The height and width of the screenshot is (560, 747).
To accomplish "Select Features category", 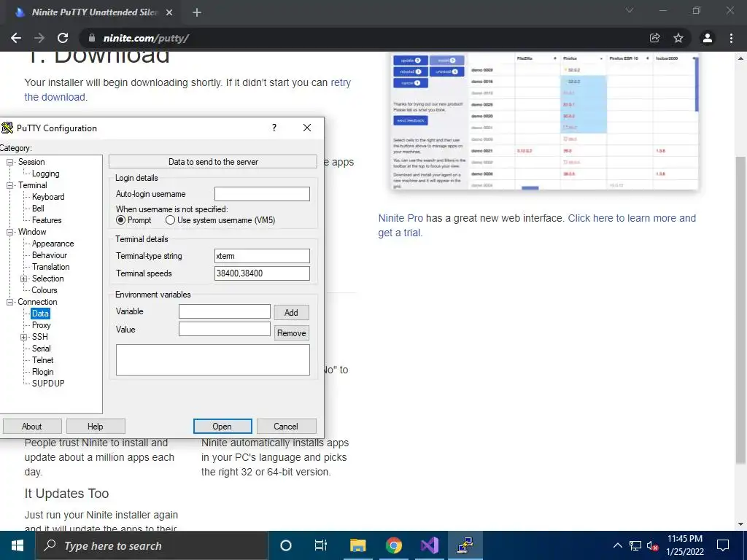I will [47, 220].
